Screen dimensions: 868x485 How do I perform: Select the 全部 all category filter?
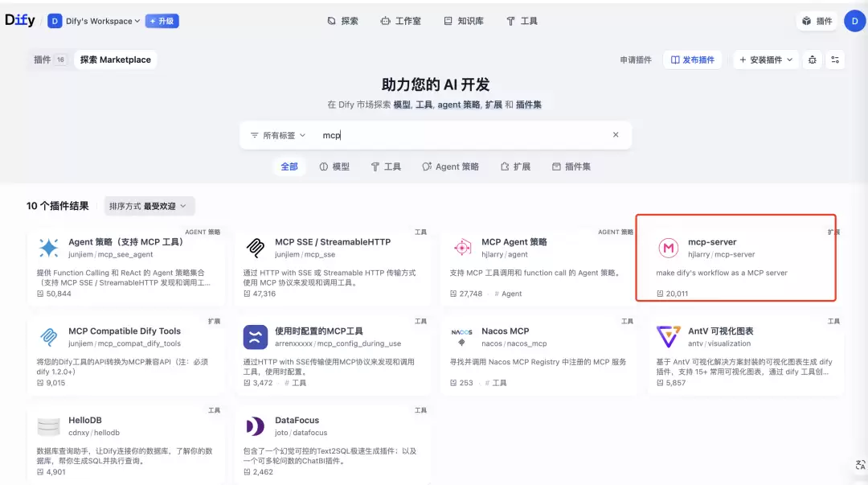(x=289, y=166)
